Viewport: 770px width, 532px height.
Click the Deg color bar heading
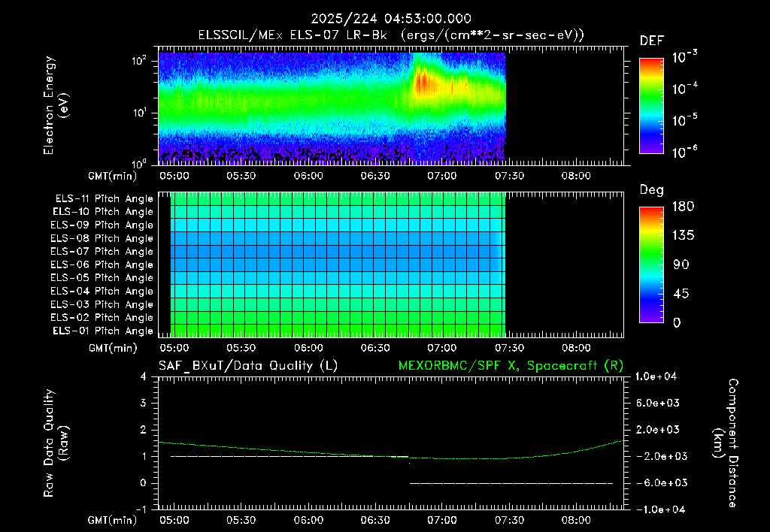coord(652,190)
